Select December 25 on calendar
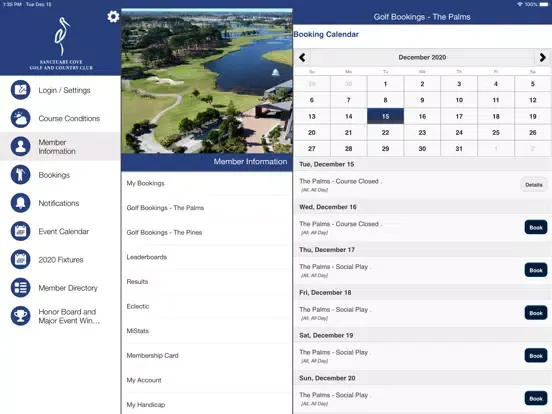The width and height of the screenshot is (552, 414). (496, 132)
